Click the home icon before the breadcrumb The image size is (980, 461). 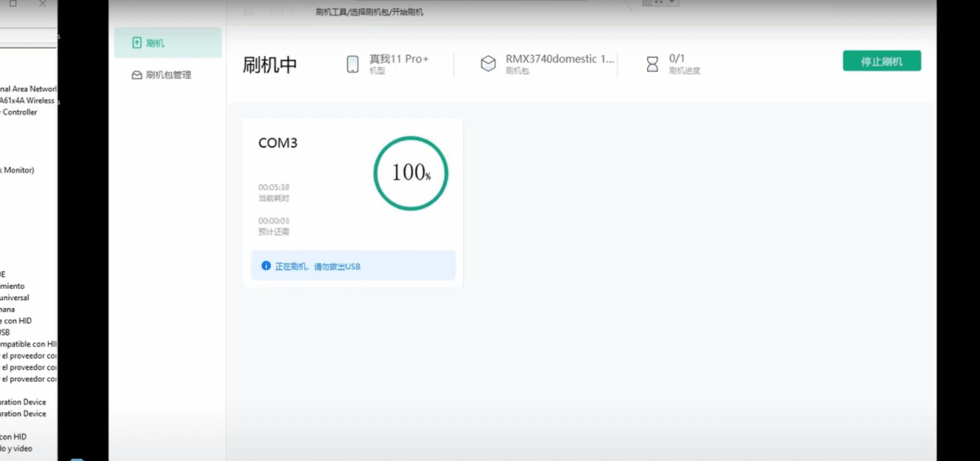point(248,11)
